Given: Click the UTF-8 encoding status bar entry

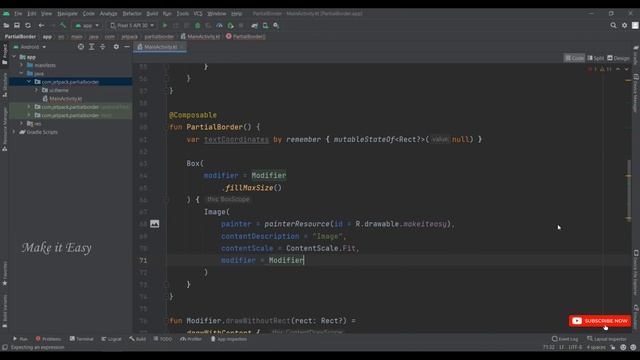Looking at the screenshot, I should point(575,347).
